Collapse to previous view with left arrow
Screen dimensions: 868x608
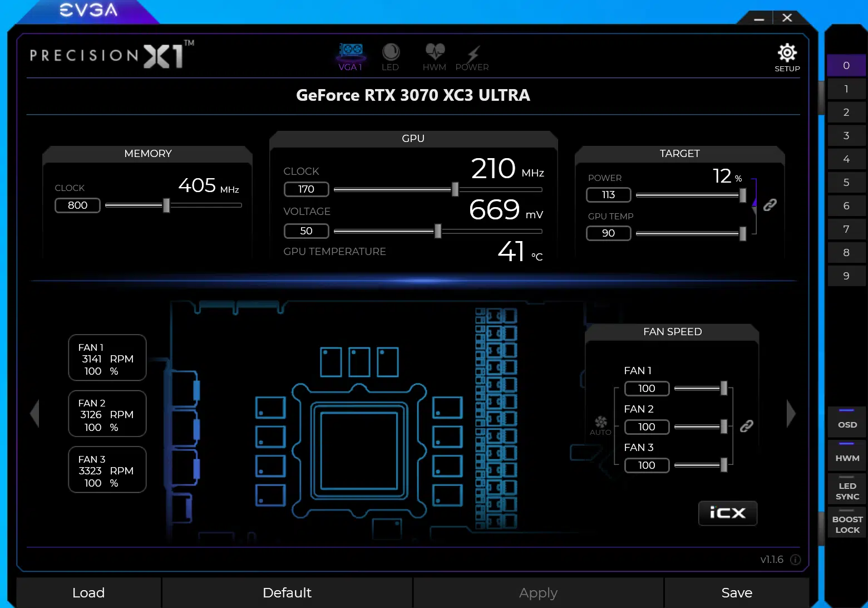click(x=35, y=413)
